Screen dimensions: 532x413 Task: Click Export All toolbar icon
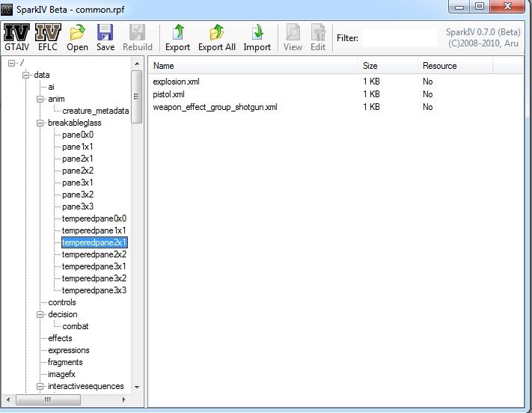click(217, 37)
